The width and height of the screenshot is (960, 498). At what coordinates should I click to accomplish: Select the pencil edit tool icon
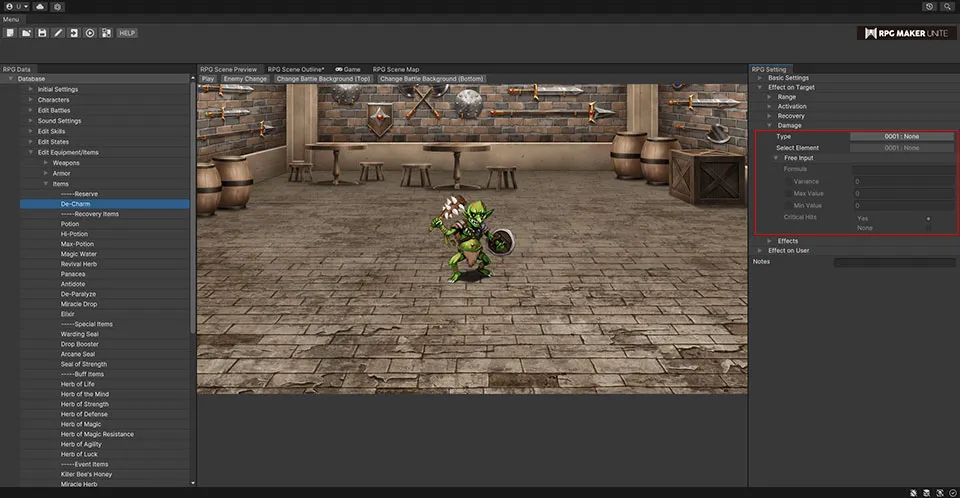58,33
